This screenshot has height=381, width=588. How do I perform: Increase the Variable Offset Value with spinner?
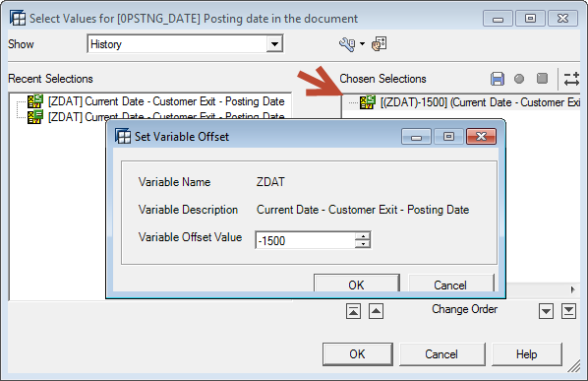pos(363,236)
